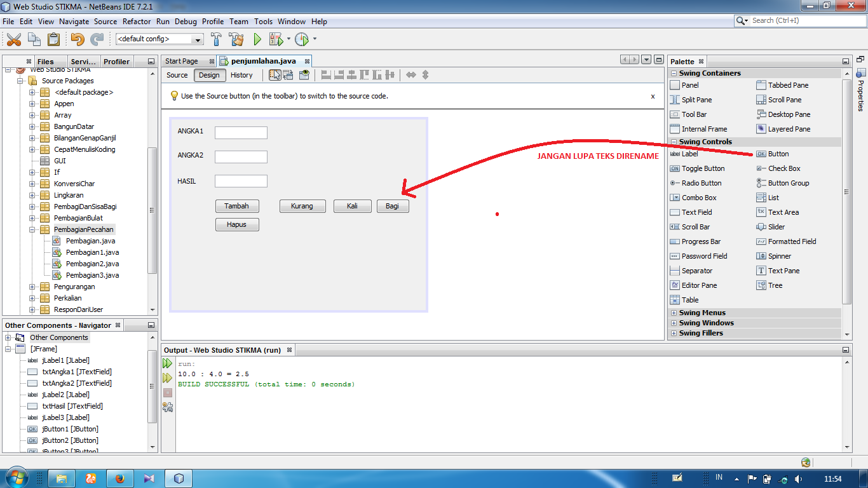
Task: Click the ANGKA1 text field in form
Action: pyautogui.click(x=241, y=132)
